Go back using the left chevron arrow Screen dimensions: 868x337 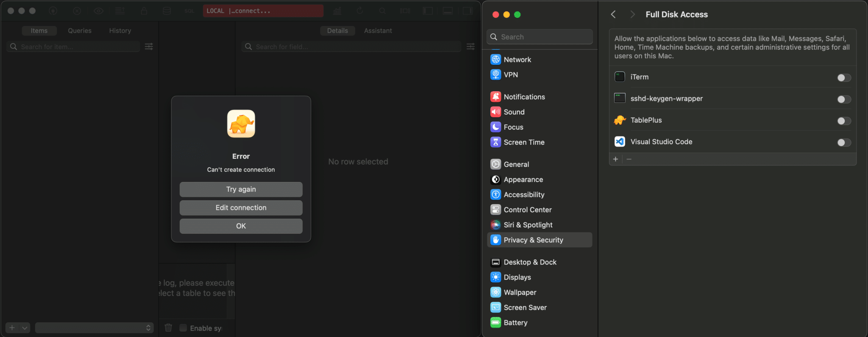point(613,14)
